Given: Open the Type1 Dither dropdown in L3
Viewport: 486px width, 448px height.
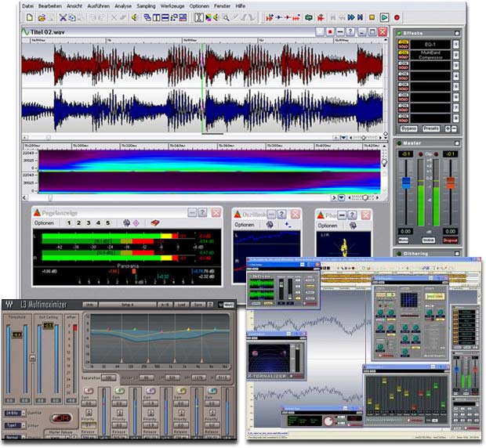Looking at the screenshot, I should [15, 425].
